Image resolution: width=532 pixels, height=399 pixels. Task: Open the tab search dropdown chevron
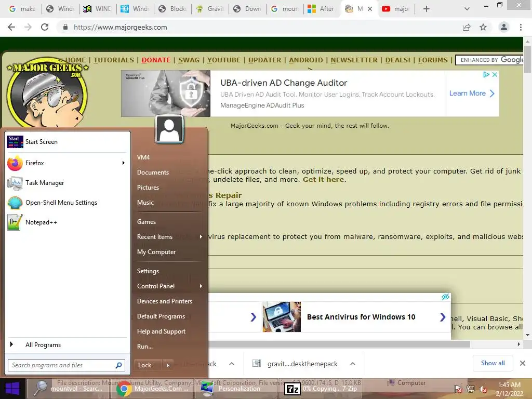[467, 9]
